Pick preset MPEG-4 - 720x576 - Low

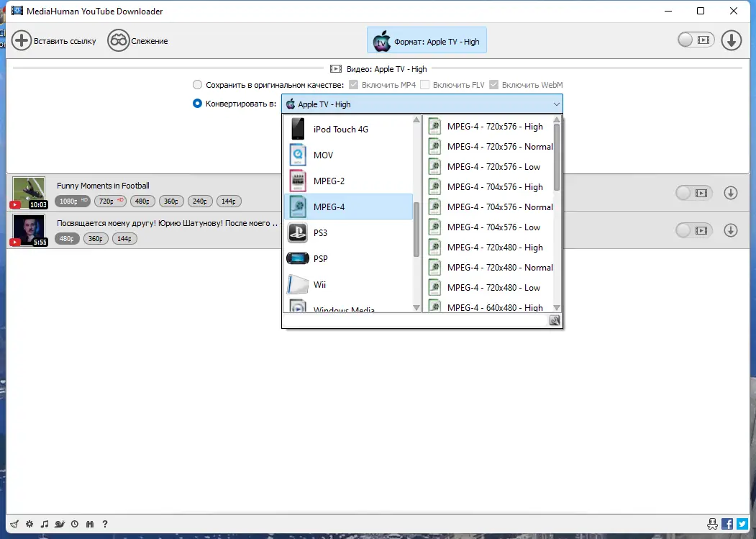[x=489, y=167]
